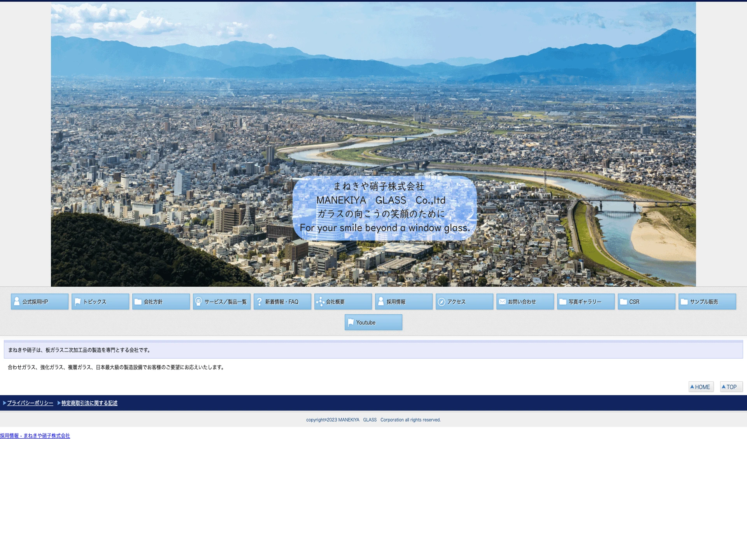Click network icon on 会社概要 button
Viewport: 747px width, 560px height.
coord(320,301)
